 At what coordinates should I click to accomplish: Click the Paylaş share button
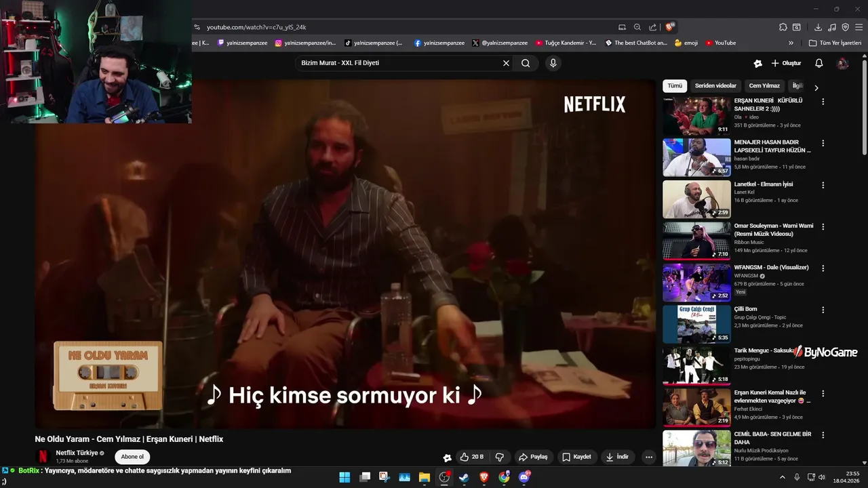[533, 457]
